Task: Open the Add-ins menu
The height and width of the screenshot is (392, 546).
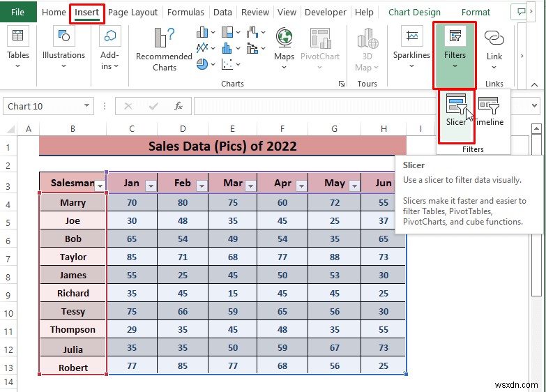Action: pyautogui.click(x=109, y=47)
